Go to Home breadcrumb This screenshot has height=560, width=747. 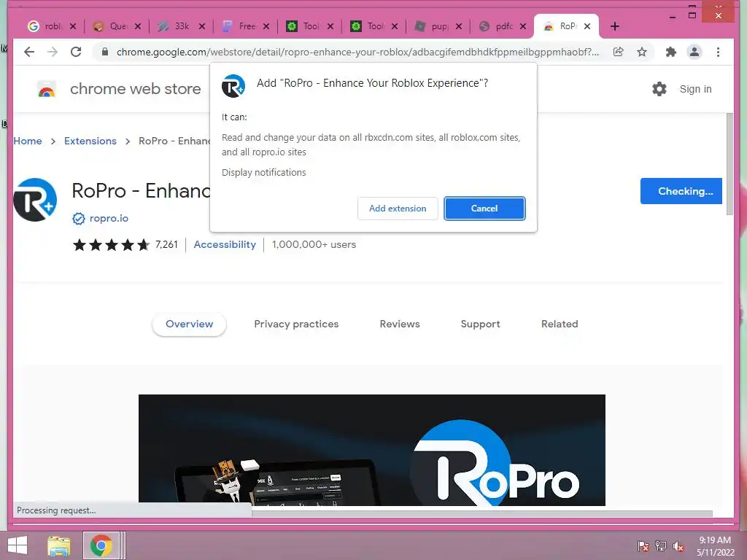pos(28,141)
